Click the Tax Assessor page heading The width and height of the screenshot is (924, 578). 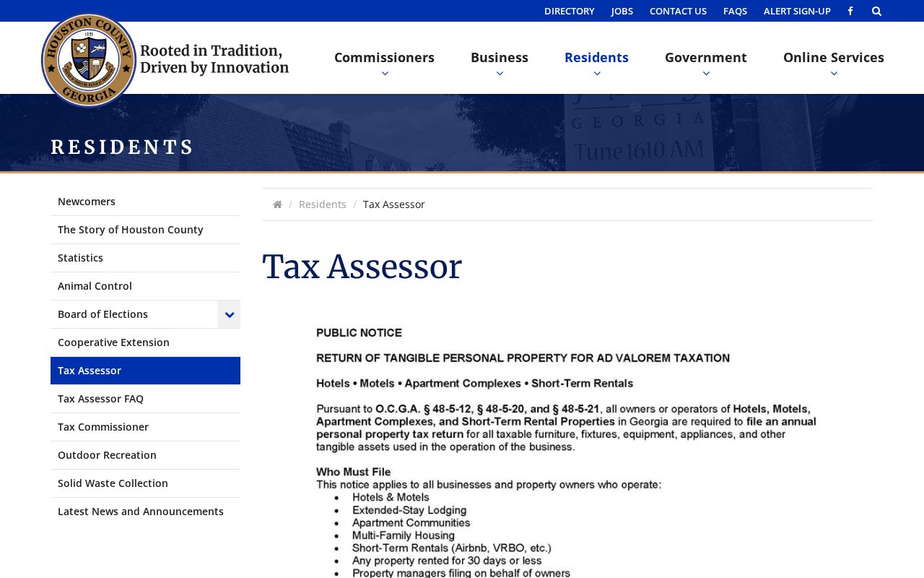(362, 267)
